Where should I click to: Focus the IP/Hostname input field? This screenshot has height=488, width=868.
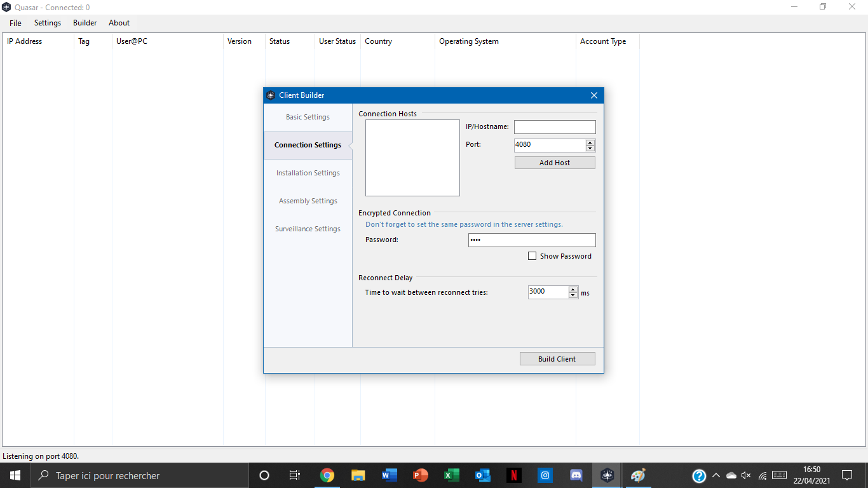click(555, 127)
